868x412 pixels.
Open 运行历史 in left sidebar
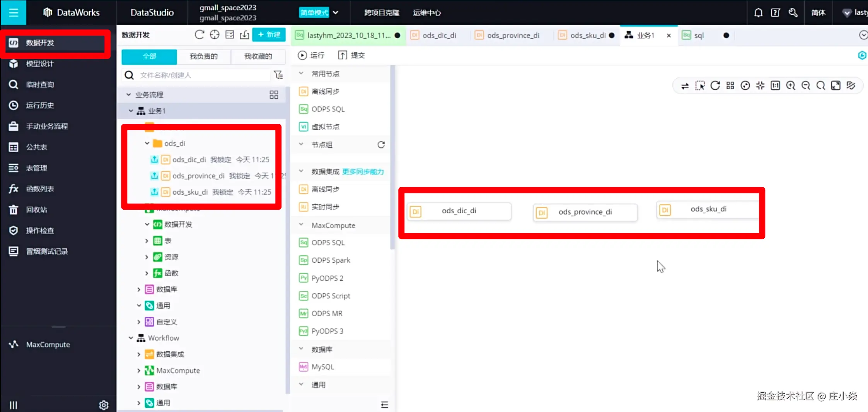(39, 106)
